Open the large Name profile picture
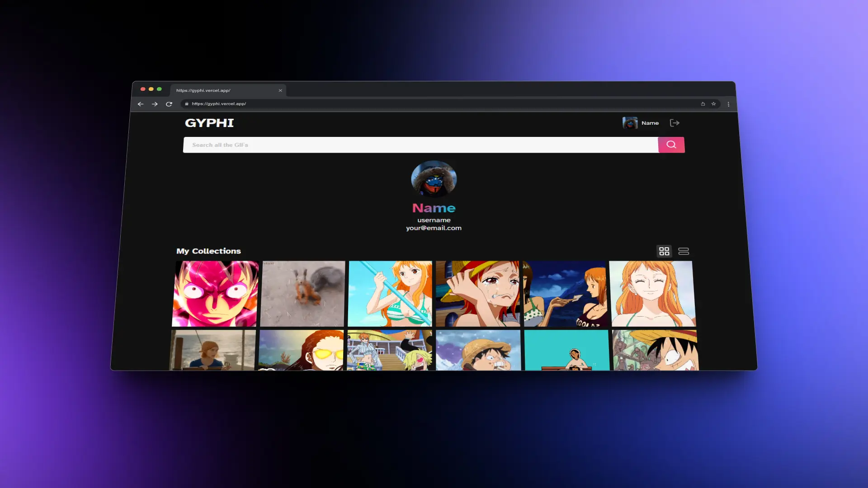 434,179
